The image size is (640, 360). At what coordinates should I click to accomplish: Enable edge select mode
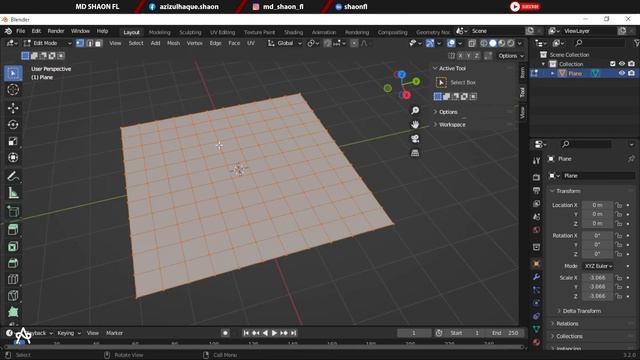click(x=89, y=43)
